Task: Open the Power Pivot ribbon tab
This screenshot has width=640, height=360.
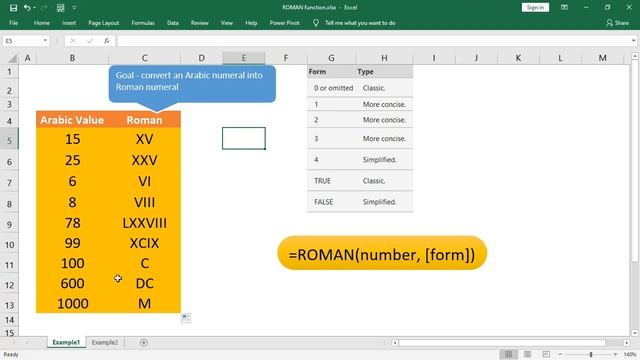Action: point(284,23)
